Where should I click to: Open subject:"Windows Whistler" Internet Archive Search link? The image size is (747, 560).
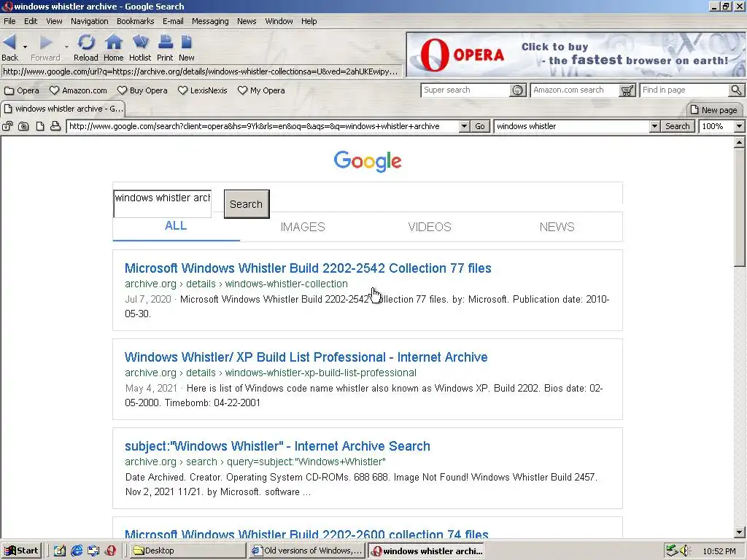[277, 446]
